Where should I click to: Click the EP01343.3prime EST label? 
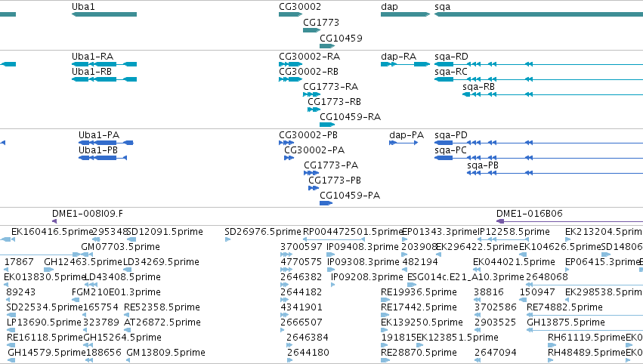tap(441, 232)
